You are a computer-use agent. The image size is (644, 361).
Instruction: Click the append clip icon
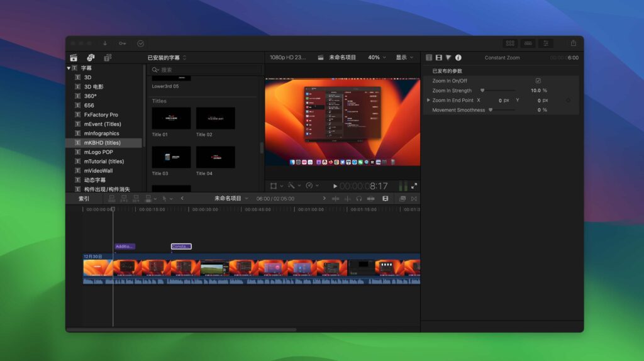tap(136, 199)
